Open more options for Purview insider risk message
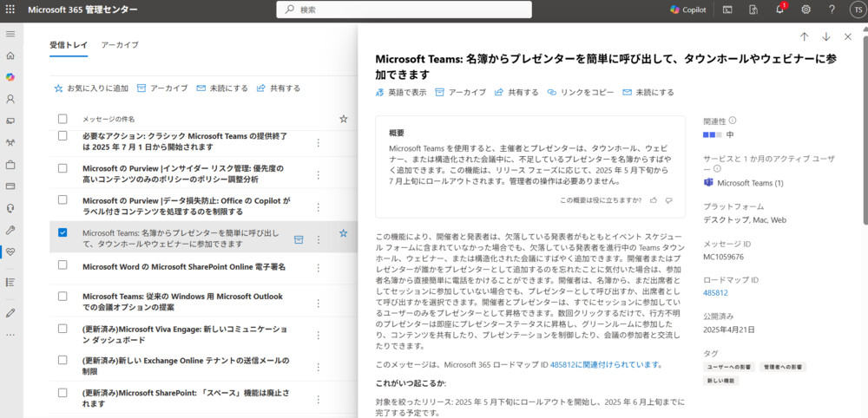Image resolution: width=868 pixels, height=418 pixels. pos(318,173)
